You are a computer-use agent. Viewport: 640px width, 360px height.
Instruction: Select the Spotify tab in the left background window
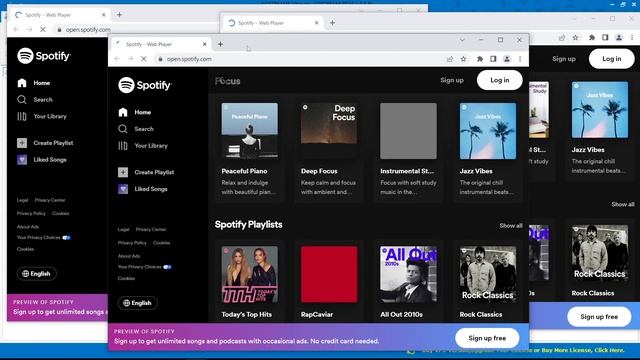59,15
